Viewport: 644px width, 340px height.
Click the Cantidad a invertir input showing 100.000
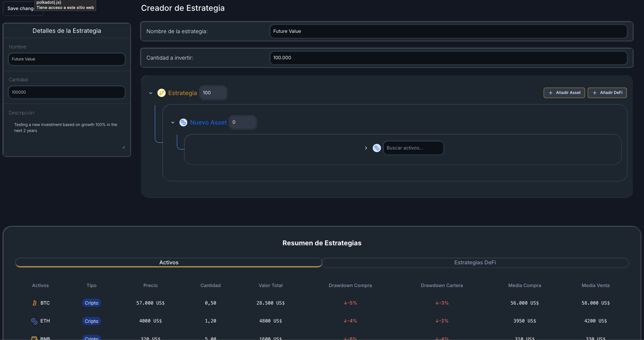[x=448, y=58]
